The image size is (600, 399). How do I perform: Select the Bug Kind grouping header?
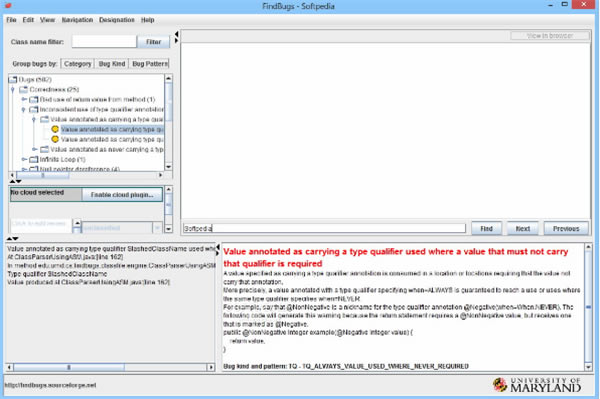(x=112, y=64)
